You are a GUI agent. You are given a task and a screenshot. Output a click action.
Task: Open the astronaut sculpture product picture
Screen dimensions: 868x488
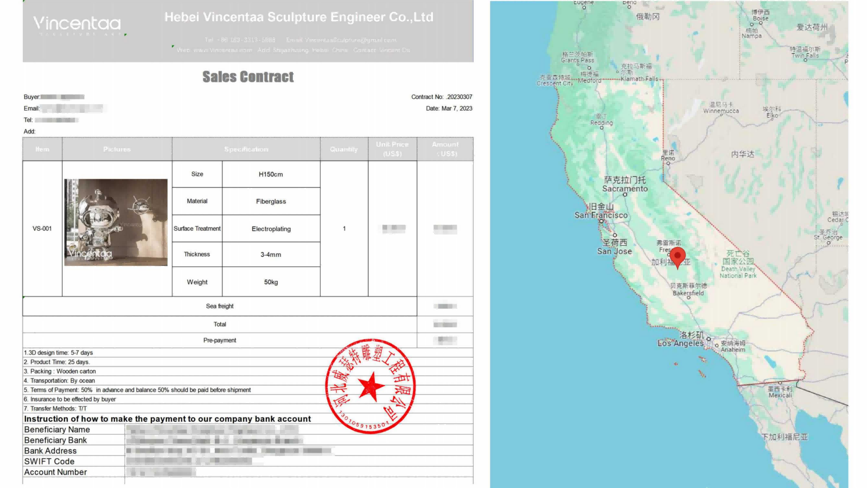coord(116,222)
